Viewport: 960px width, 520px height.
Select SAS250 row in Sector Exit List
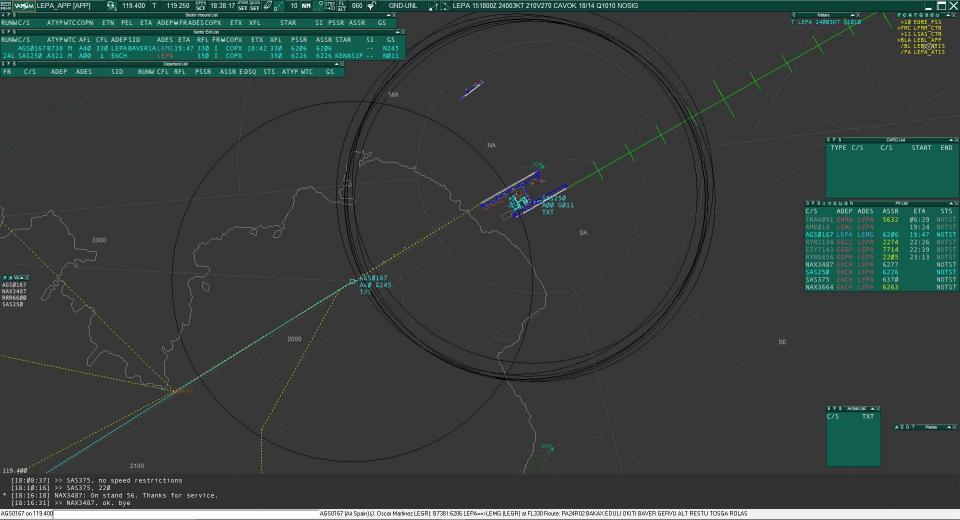pos(202,56)
